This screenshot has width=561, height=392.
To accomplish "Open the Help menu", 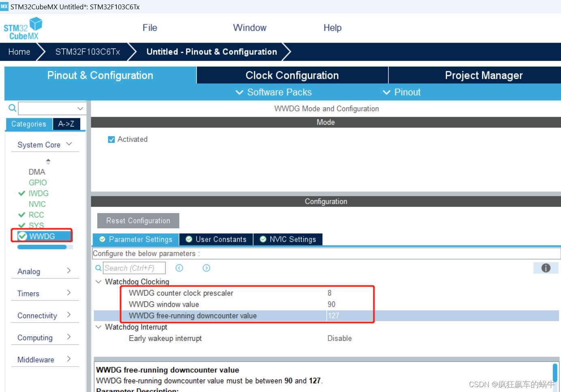I will pos(332,28).
